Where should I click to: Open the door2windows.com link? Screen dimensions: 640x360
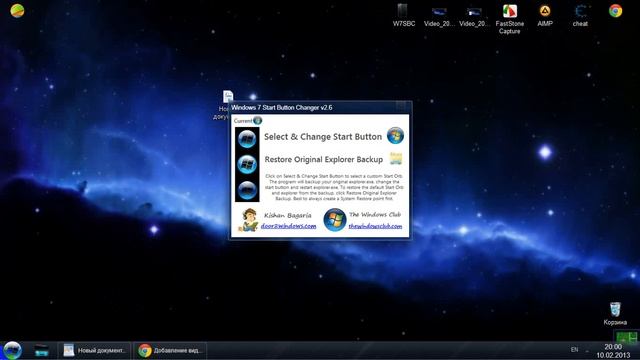(x=288, y=226)
